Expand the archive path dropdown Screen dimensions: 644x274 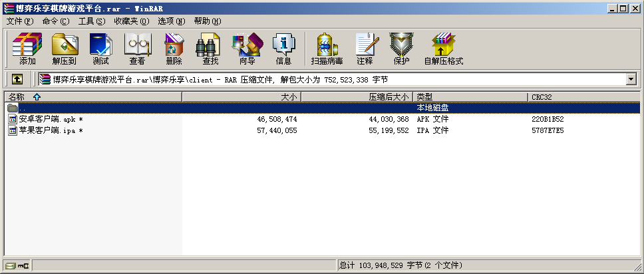[631, 79]
